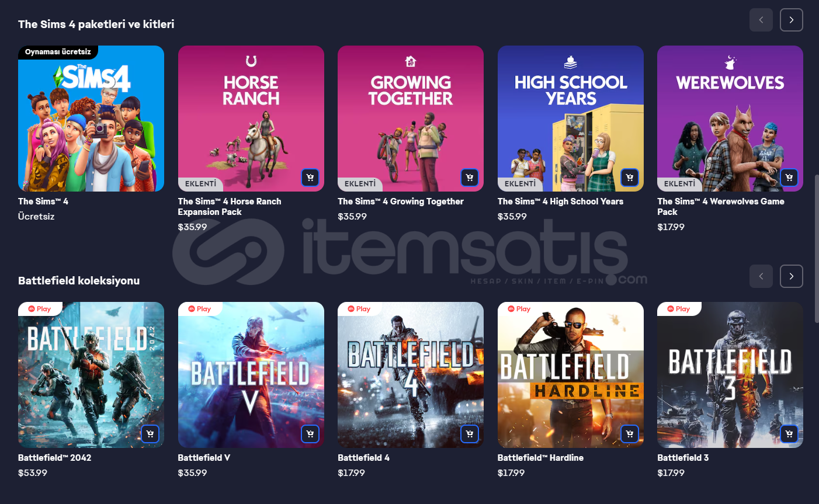
Task: Show next Battlefield collection items
Action: (x=792, y=276)
